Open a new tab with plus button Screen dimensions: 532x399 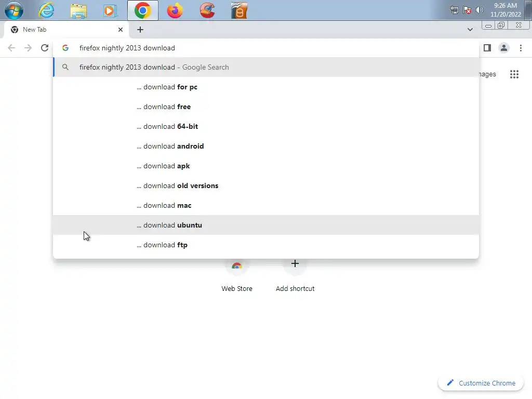tap(140, 30)
